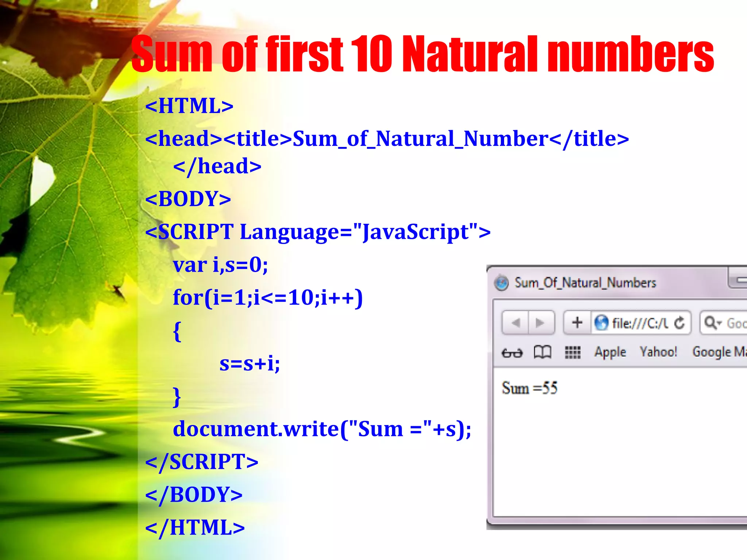This screenshot has width=747, height=560.
Task: Click the title line Sum_of_Natural_Number
Action: (387, 139)
